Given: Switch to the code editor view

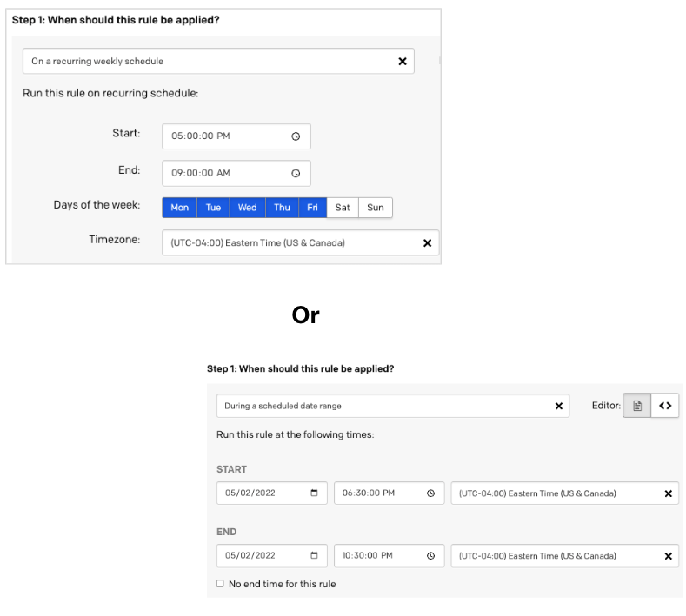Looking at the screenshot, I should pos(665,406).
